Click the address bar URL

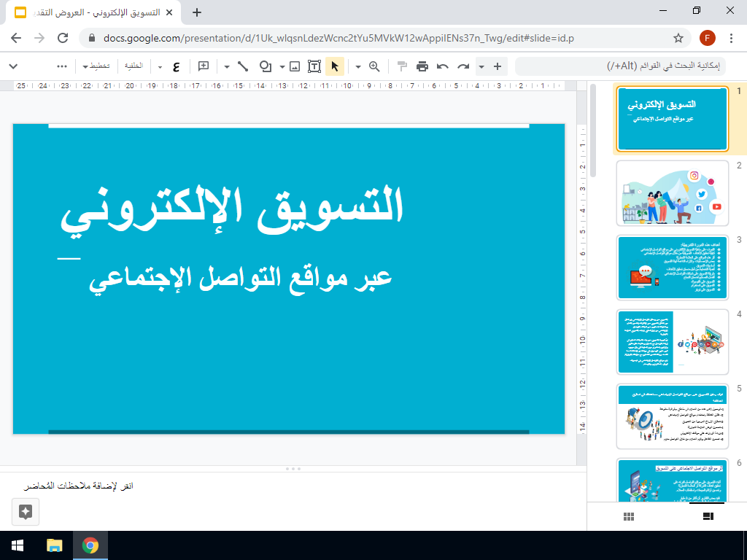(338, 38)
